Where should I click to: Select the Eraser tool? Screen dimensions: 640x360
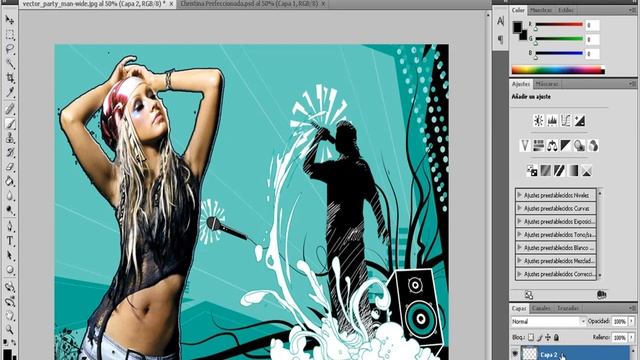pyautogui.click(x=10, y=167)
